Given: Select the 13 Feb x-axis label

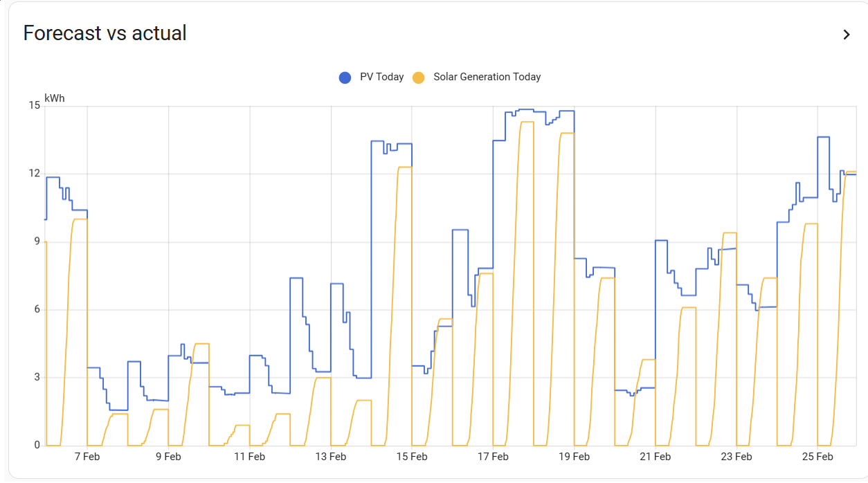Looking at the screenshot, I should click(x=330, y=457).
